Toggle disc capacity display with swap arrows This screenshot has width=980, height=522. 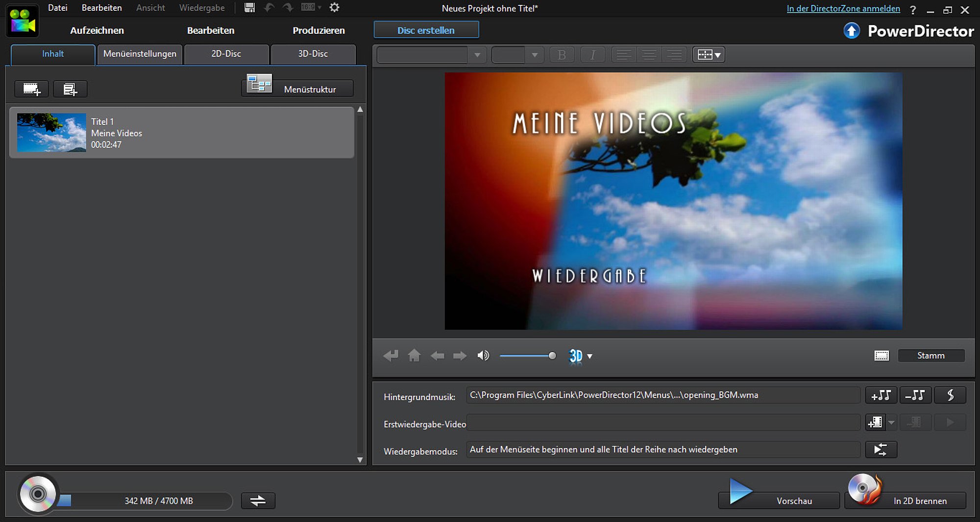(258, 500)
